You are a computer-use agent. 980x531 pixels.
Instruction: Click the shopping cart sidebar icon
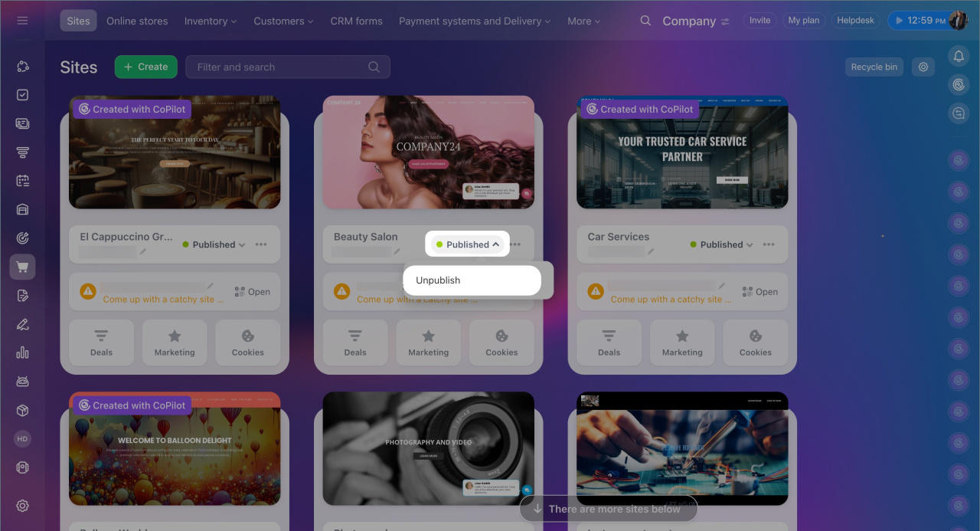pos(22,267)
